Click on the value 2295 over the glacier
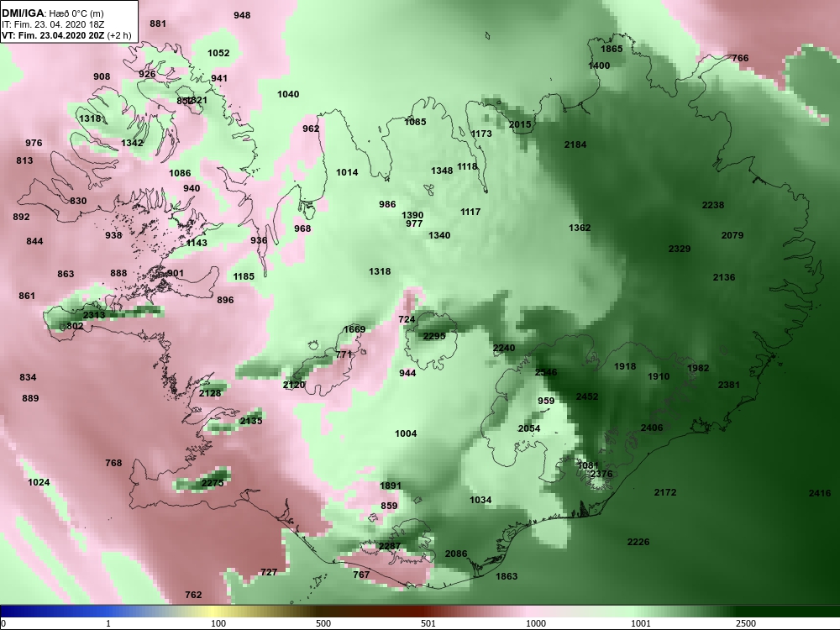 click(x=434, y=337)
